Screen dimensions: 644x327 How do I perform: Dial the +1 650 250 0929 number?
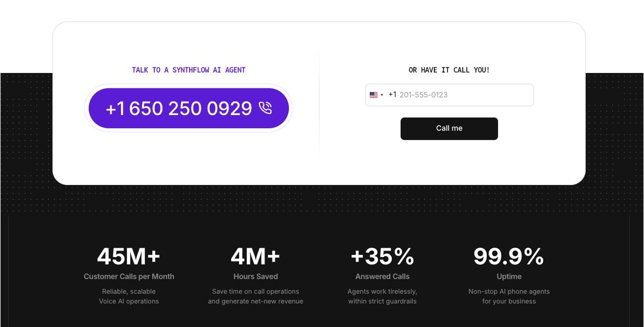coord(179,108)
